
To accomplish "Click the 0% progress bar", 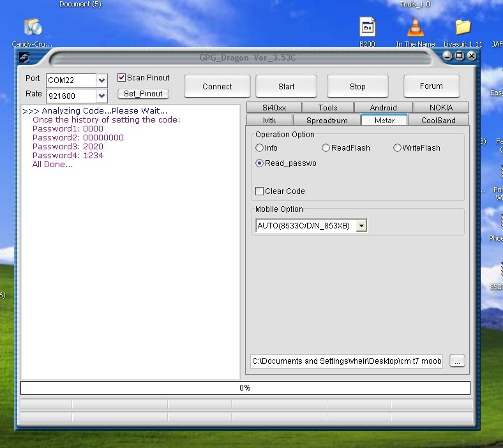I will point(245,388).
